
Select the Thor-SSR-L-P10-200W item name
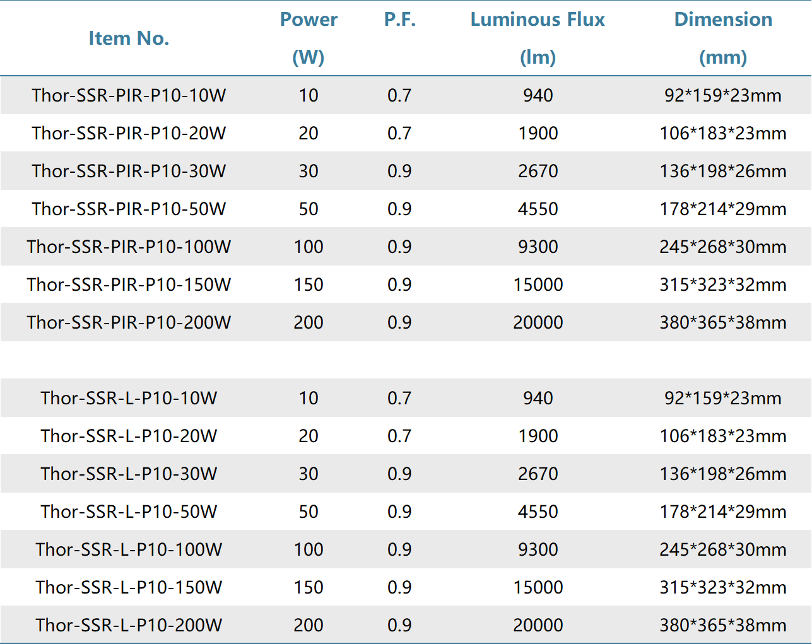click(129, 625)
